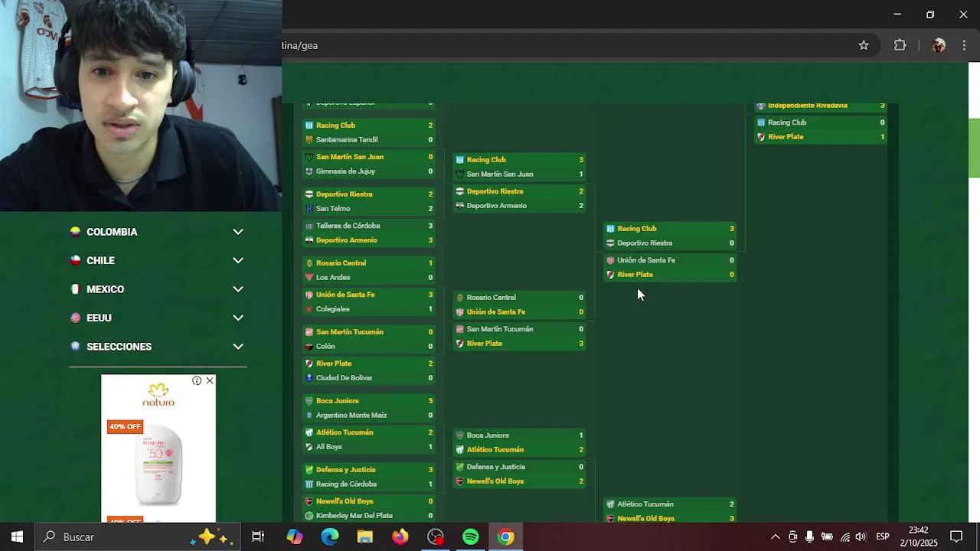The image size is (980, 551).
Task: Open Microsoft Edge from taskbar
Action: point(330,537)
